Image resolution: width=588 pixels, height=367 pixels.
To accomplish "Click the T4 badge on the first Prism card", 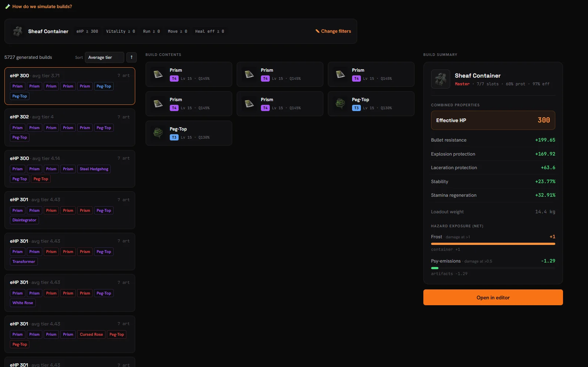I will (174, 79).
